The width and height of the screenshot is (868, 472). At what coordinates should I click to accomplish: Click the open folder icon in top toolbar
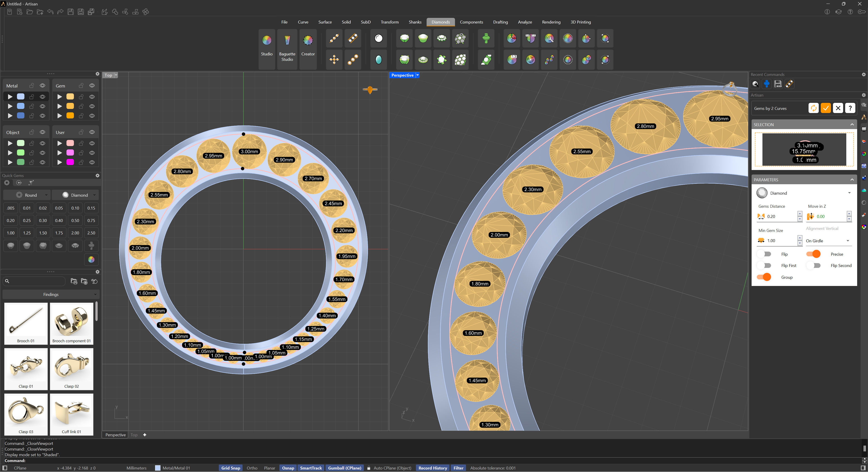[x=30, y=12]
